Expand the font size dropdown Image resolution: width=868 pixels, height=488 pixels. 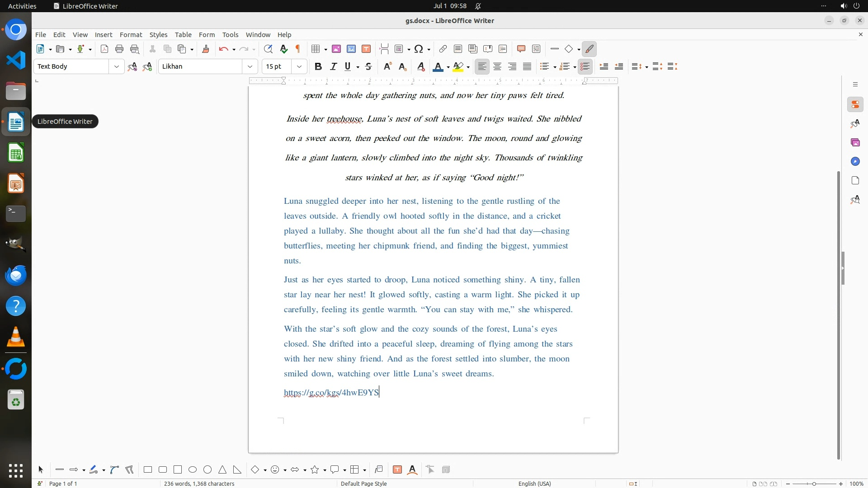coord(299,67)
